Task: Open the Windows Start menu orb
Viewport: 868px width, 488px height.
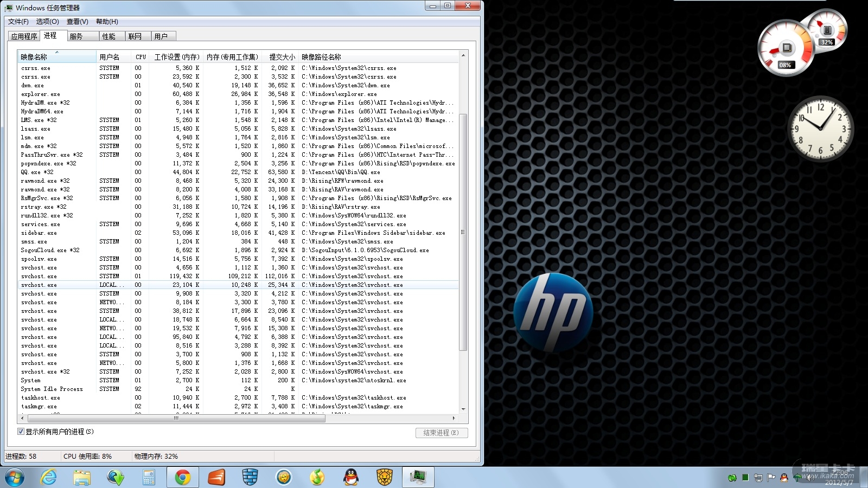Action: pyautogui.click(x=15, y=478)
